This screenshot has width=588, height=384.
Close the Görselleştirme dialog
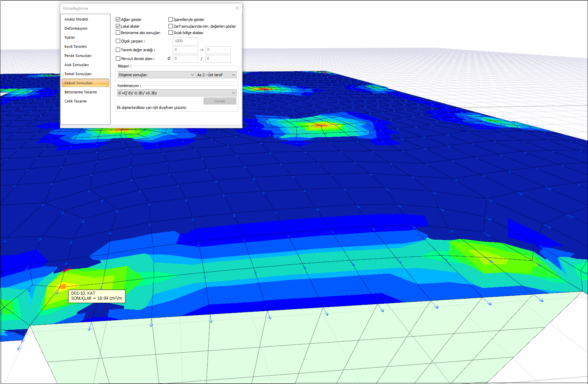coord(237,8)
